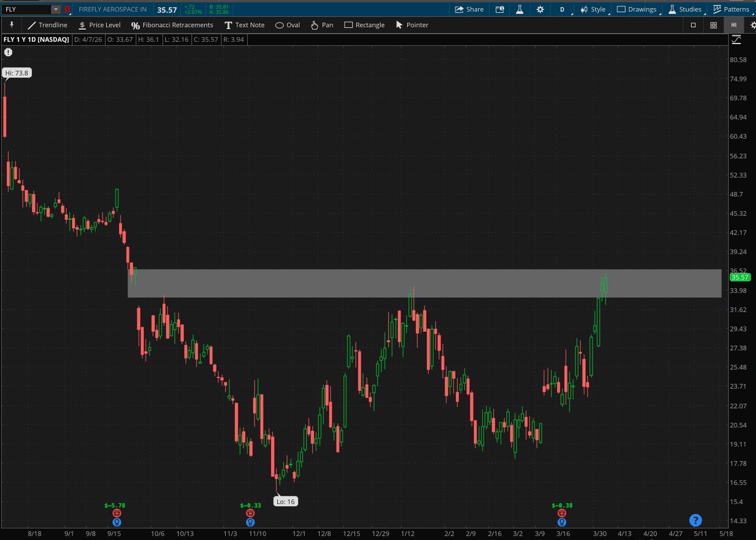Select the Oval drawing tool

287,25
